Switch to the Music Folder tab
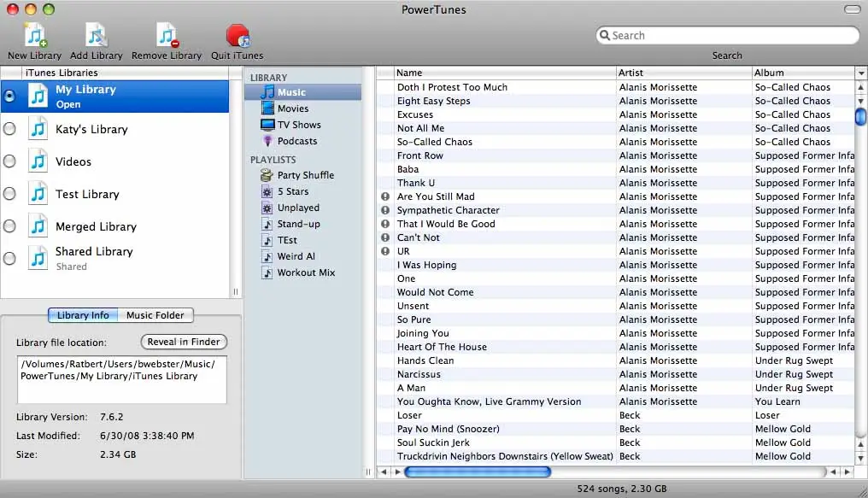 click(155, 315)
